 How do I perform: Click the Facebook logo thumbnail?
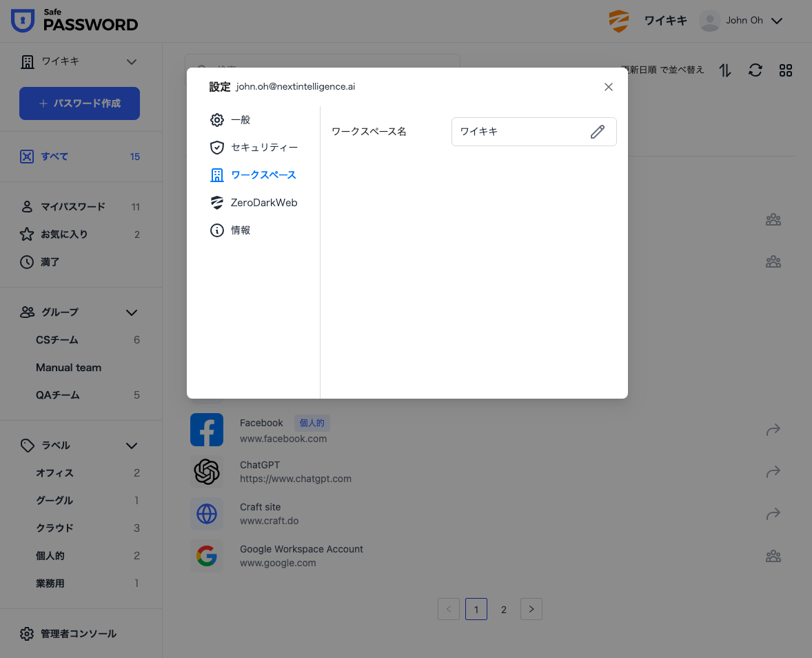[x=207, y=430]
